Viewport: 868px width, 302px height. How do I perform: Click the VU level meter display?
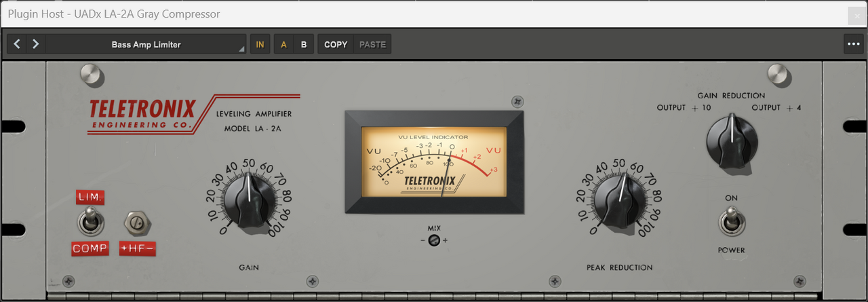[x=434, y=162]
